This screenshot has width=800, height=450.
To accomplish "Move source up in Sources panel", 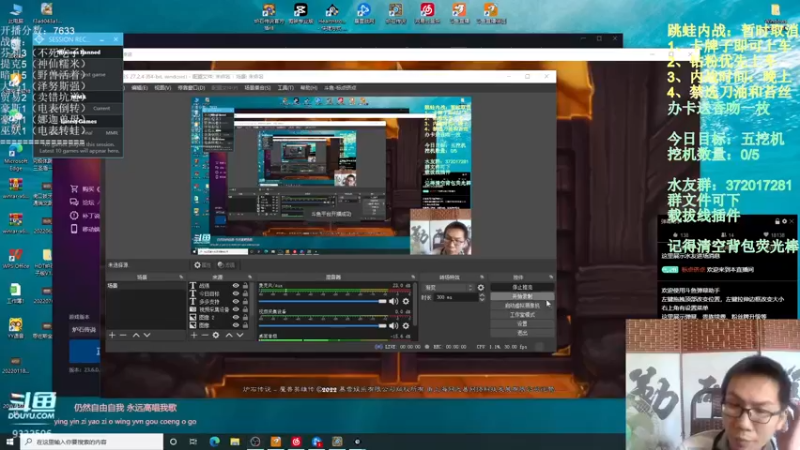I will coord(229,335).
